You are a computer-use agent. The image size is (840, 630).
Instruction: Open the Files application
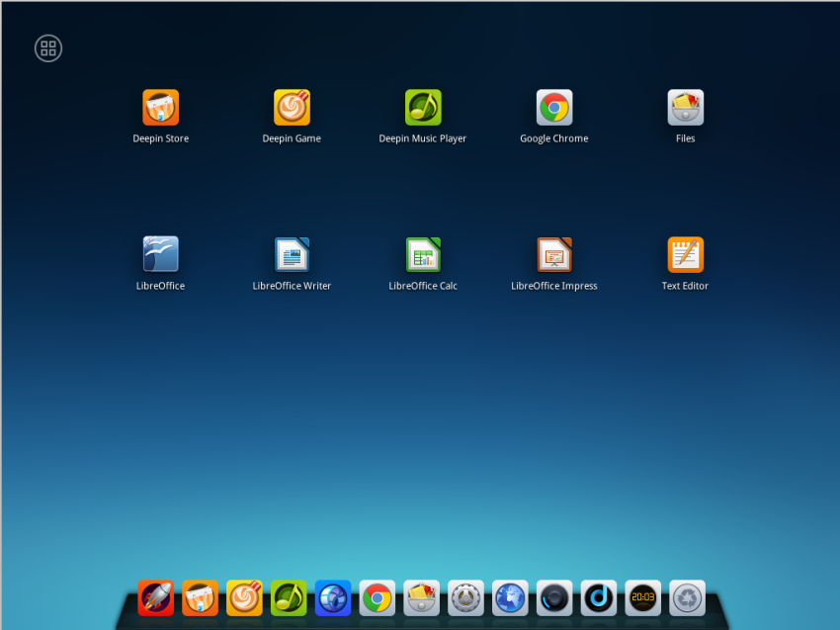[x=685, y=106]
